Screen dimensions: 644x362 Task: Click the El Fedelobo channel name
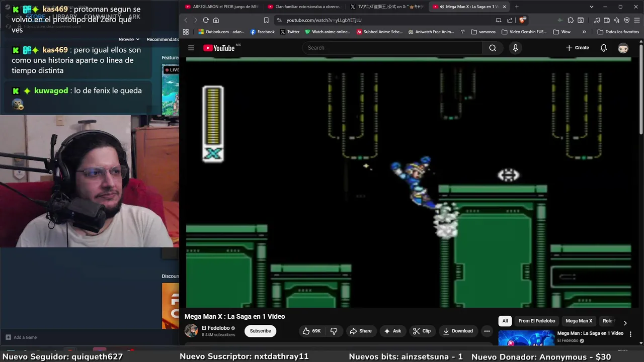[x=215, y=328]
